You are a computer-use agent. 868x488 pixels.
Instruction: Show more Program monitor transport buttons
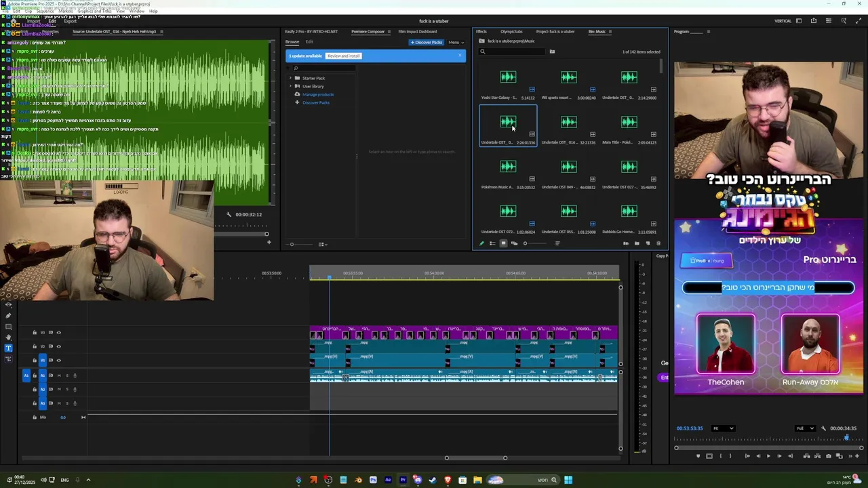pyautogui.click(x=850, y=456)
